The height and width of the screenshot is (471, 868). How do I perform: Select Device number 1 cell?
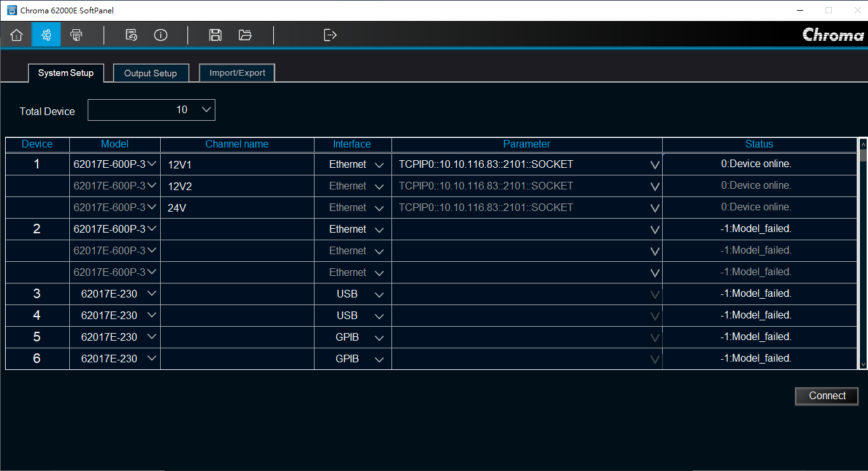click(x=37, y=165)
